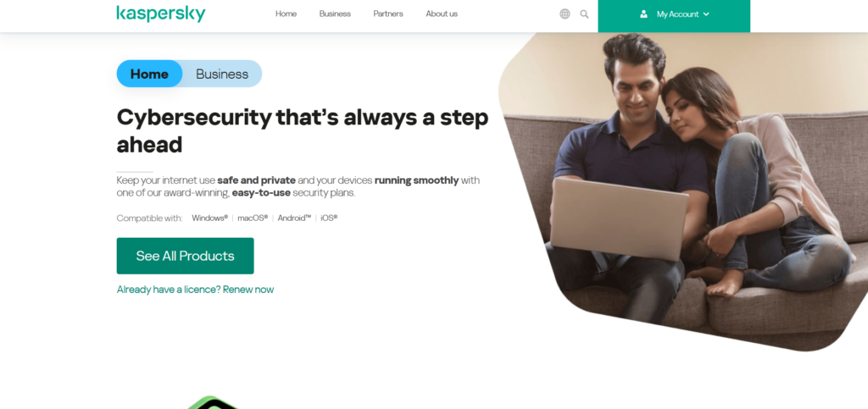Switch the toggle to Home
This screenshot has width=868, height=409.
[149, 74]
